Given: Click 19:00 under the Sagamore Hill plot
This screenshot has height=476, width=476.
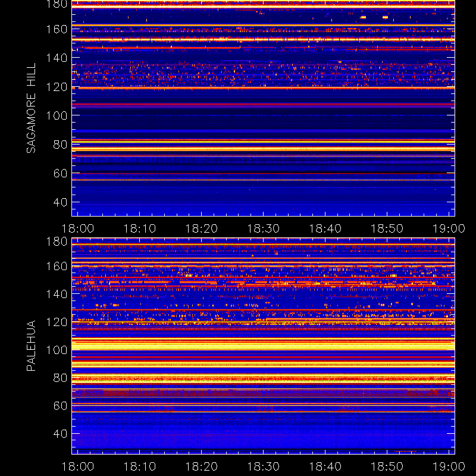Looking at the screenshot, I should tap(449, 228).
